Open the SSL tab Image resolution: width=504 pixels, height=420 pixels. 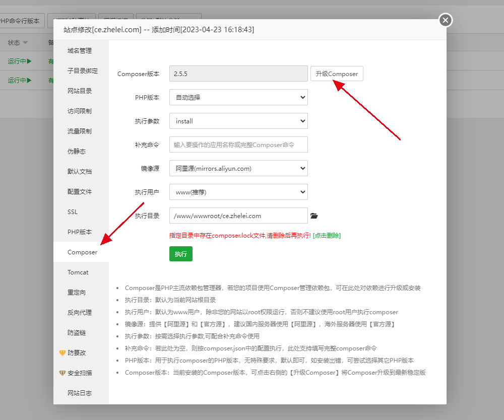click(81, 212)
